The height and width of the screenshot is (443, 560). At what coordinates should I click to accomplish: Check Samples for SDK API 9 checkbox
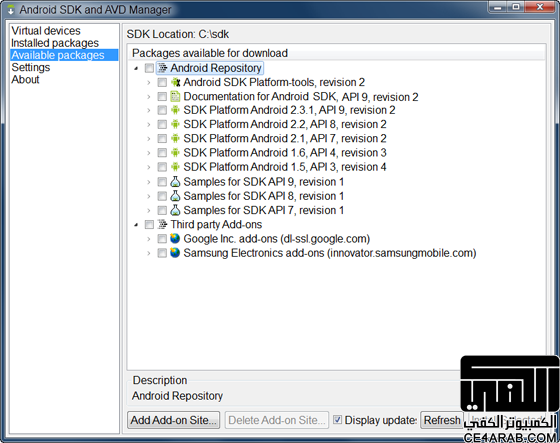162,182
